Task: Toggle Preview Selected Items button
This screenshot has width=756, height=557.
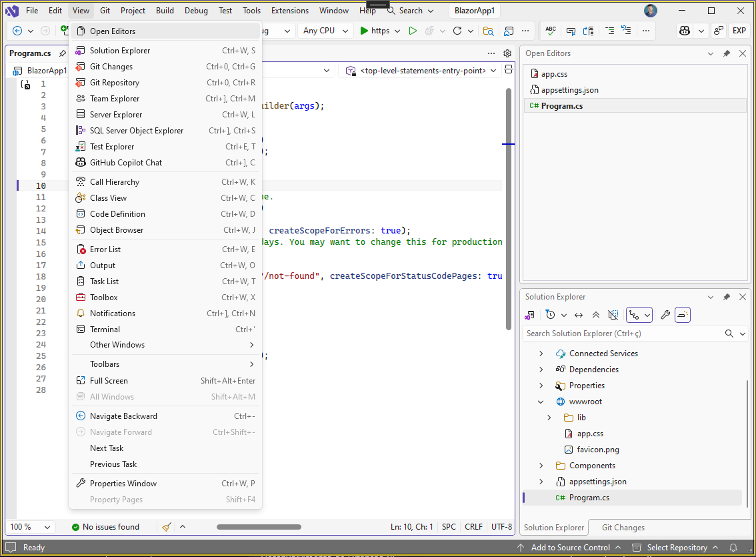Action: [x=682, y=315]
